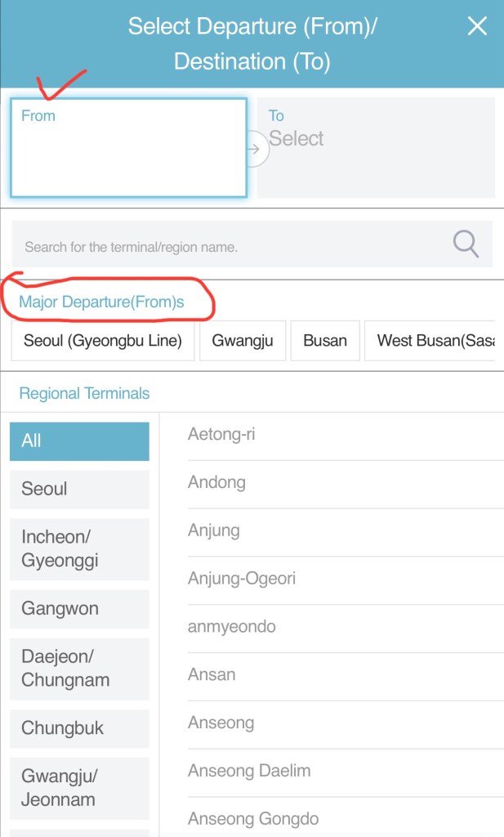Choose Seoul (Gyeongbu Line) major departure
Image resolution: width=504 pixels, height=837 pixels.
click(103, 341)
